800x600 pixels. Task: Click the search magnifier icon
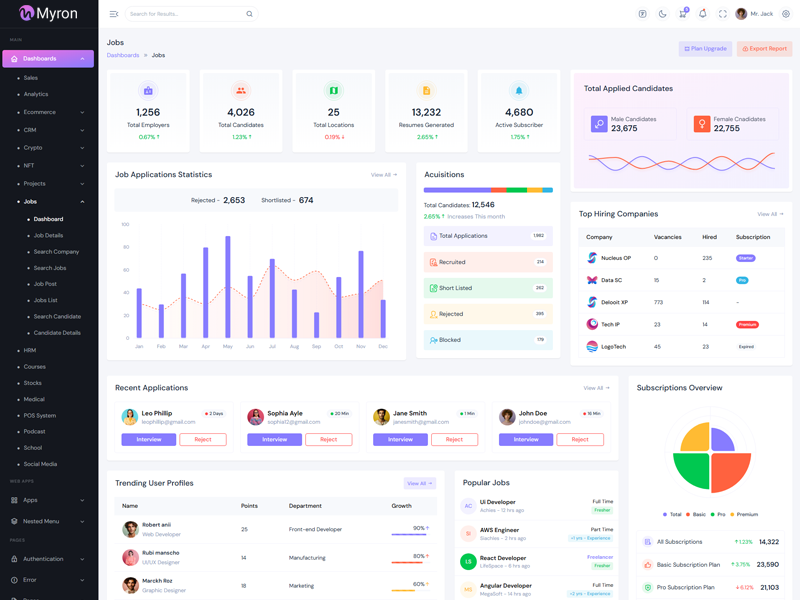coord(250,14)
